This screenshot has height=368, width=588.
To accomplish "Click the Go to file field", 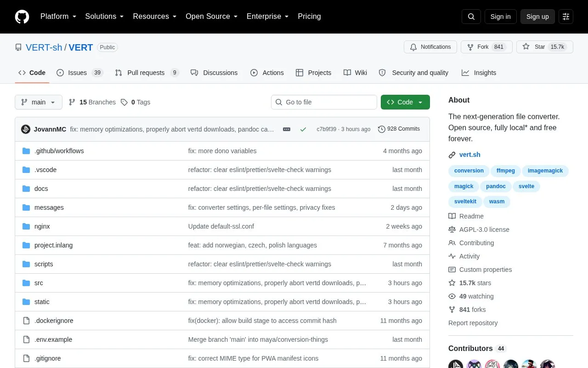I will click(324, 102).
